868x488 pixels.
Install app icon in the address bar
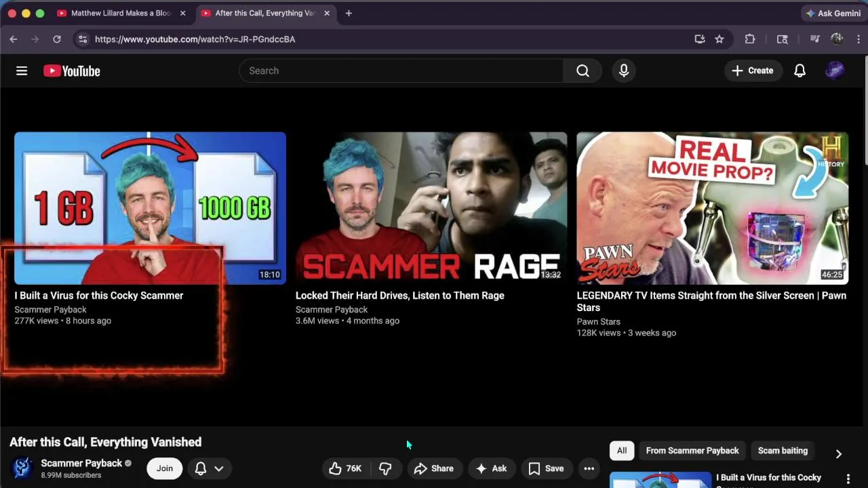tap(700, 39)
